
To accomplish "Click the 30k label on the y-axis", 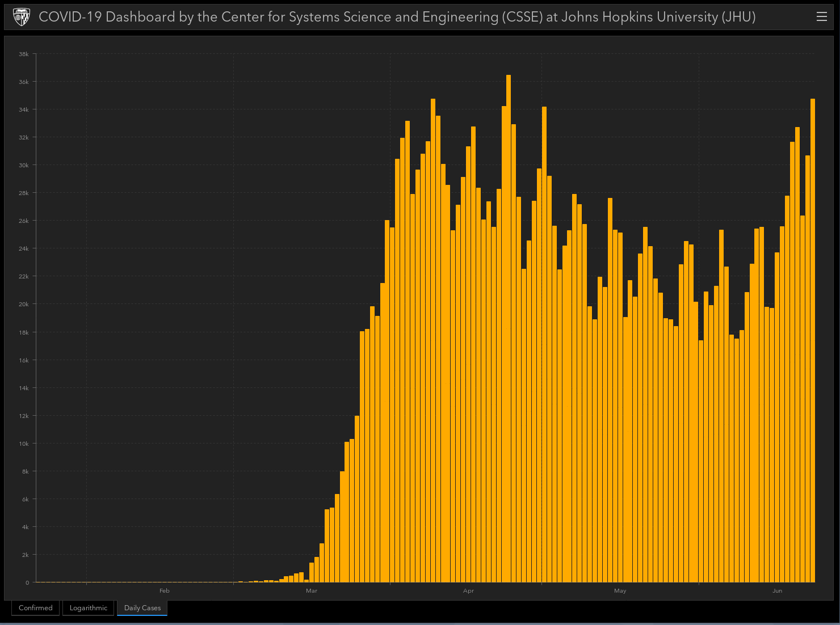I will tap(23, 166).
